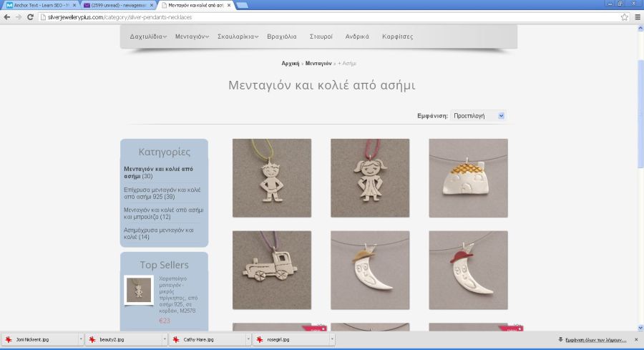
Task: Open the Joni Nickrent.jpg download
Action: pyautogui.click(x=36, y=339)
